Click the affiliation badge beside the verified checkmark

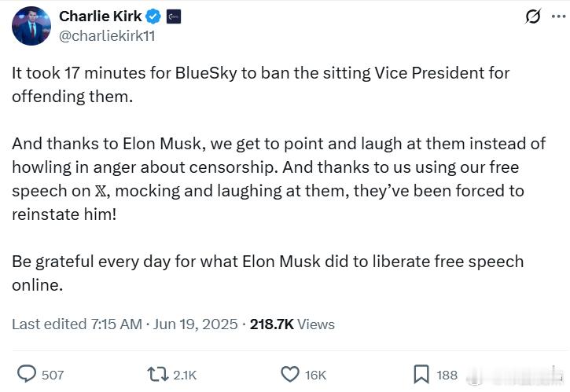[173, 16]
